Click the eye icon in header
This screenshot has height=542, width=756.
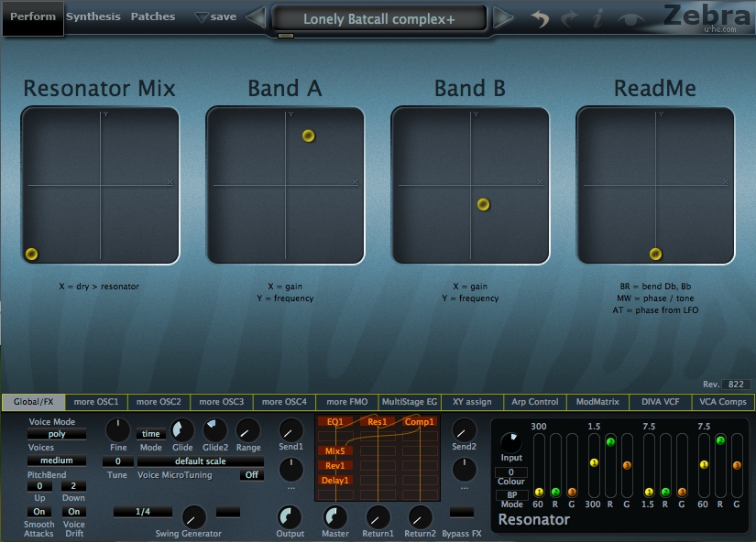630,18
